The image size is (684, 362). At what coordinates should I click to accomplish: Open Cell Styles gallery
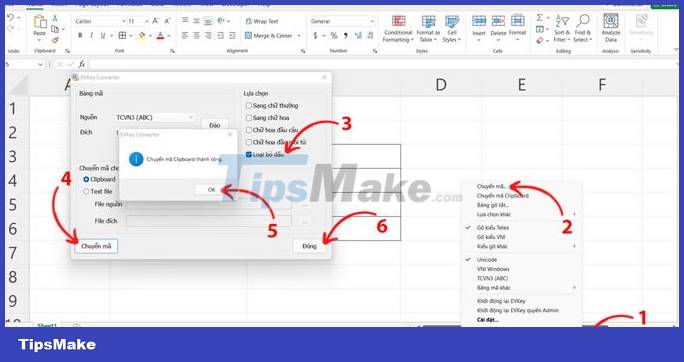coord(452,29)
